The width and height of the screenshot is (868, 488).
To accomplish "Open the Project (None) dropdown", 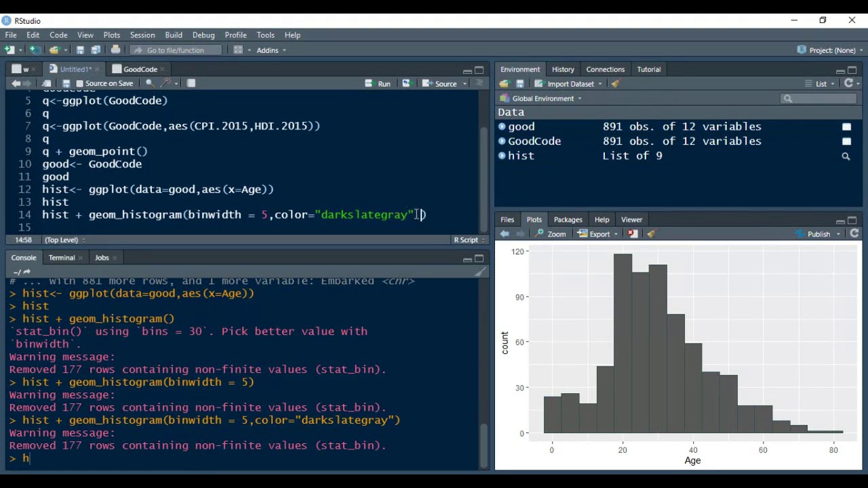I will 830,50.
